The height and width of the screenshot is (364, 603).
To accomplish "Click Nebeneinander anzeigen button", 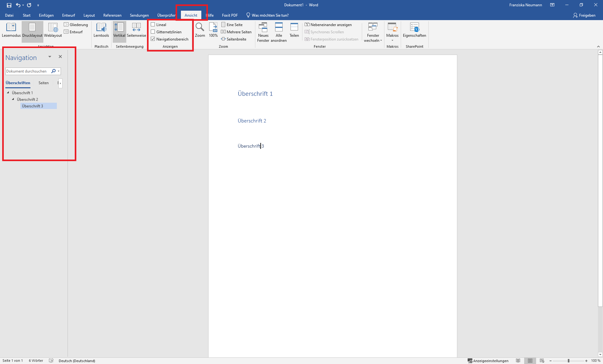I will pyautogui.click(x=328, y=24).
